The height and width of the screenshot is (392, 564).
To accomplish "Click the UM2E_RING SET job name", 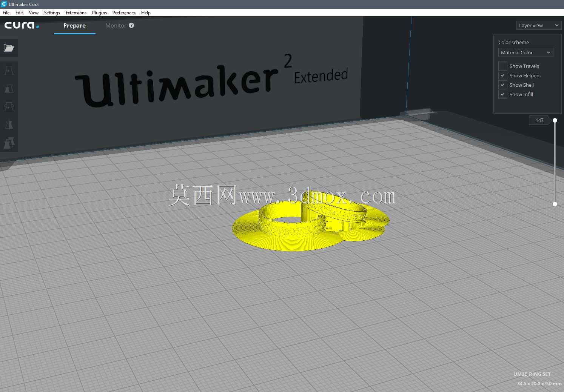I will [532, 374].
